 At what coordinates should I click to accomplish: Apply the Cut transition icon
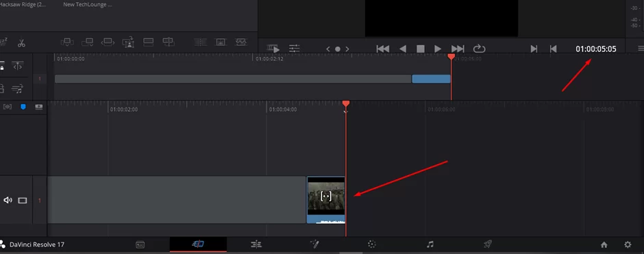201,42
